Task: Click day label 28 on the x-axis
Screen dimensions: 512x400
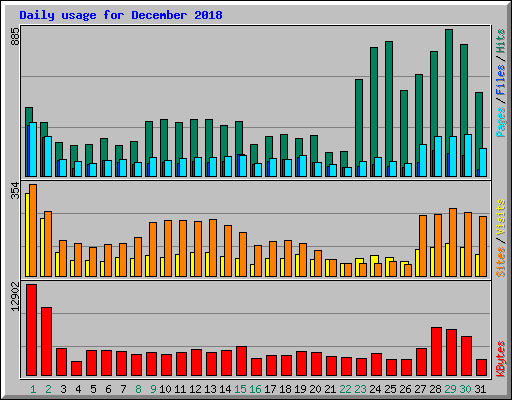Action: point(435,389)
